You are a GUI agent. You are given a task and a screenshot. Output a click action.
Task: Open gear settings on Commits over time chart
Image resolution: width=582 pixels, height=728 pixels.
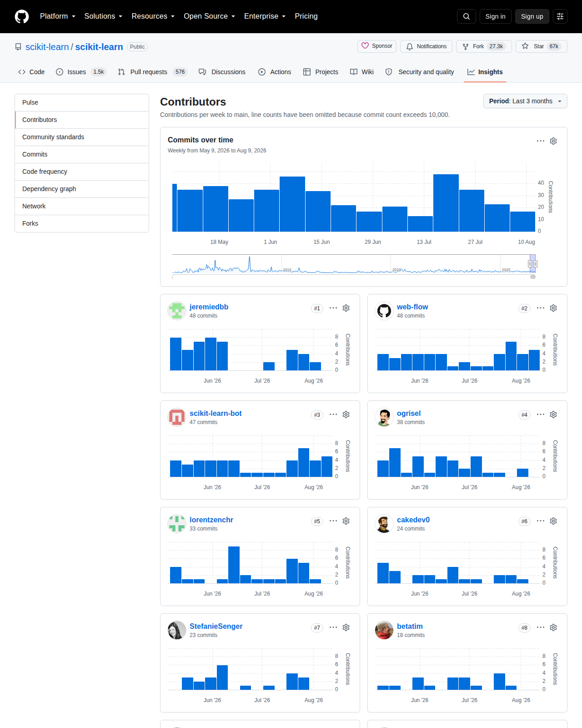553,141
